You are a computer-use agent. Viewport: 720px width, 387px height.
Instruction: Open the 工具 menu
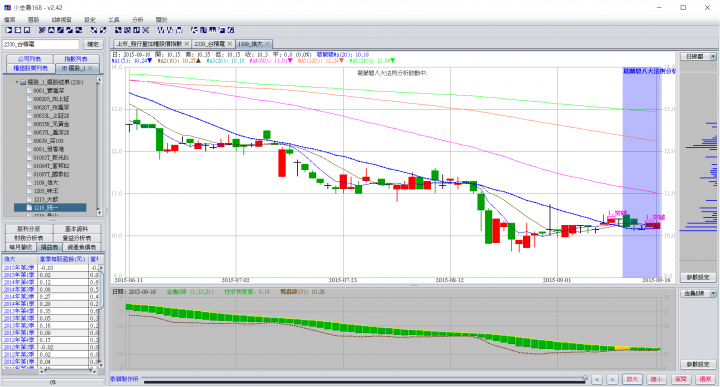(113, 20)
